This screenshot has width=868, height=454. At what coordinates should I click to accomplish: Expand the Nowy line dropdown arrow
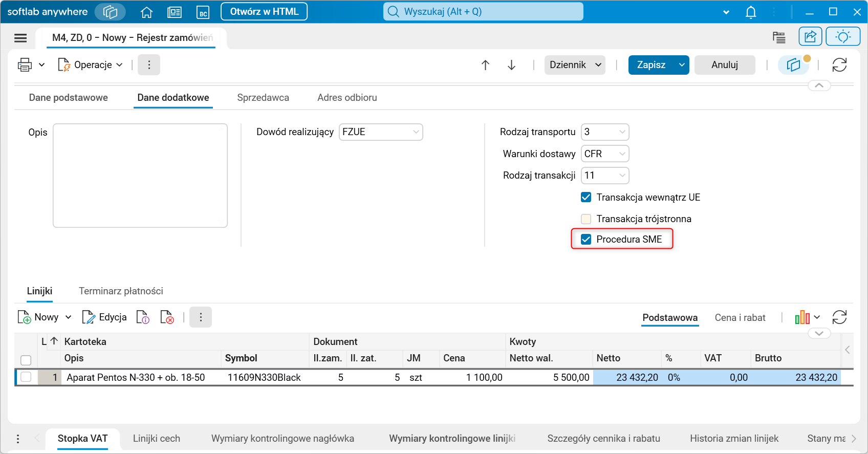[x=68, y=317]
